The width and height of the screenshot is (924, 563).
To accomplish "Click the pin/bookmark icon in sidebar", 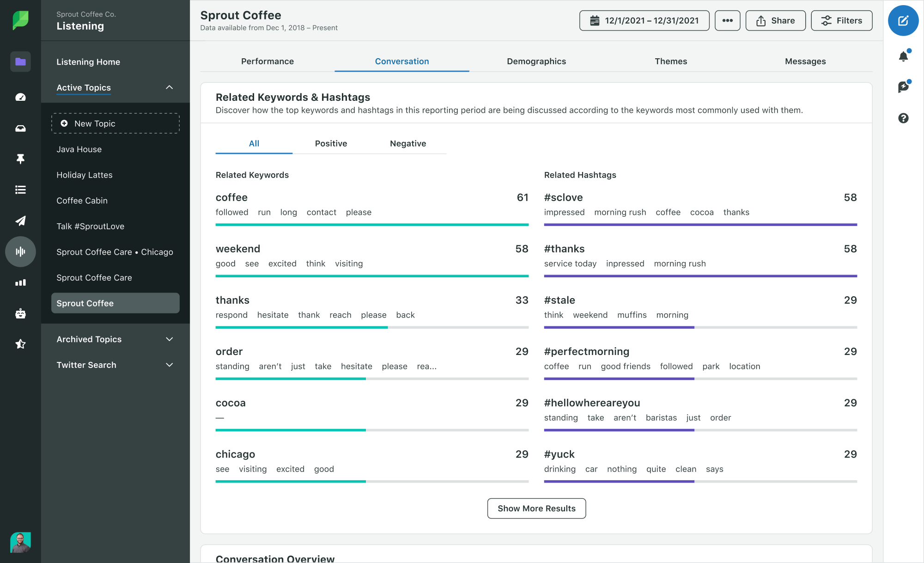I will pos(20,159).
